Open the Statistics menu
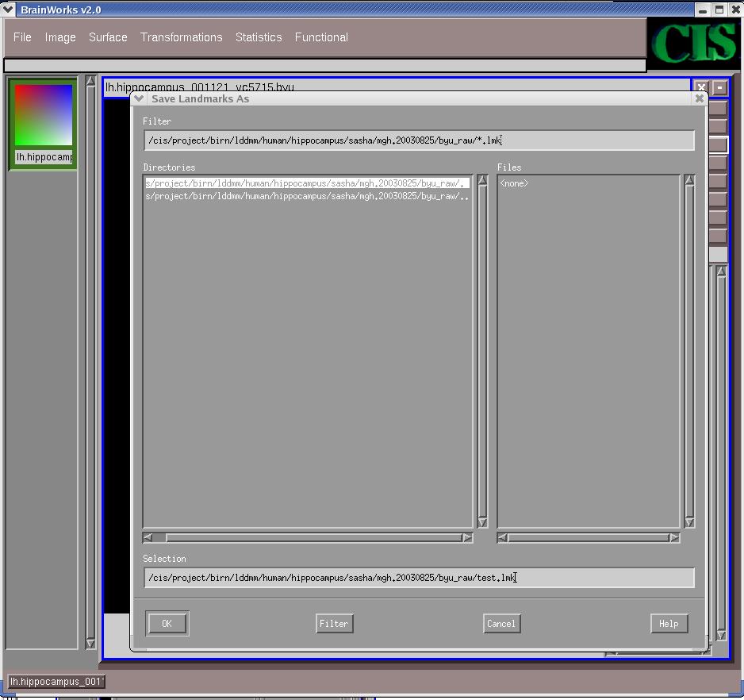 click(x=259, y=37)
